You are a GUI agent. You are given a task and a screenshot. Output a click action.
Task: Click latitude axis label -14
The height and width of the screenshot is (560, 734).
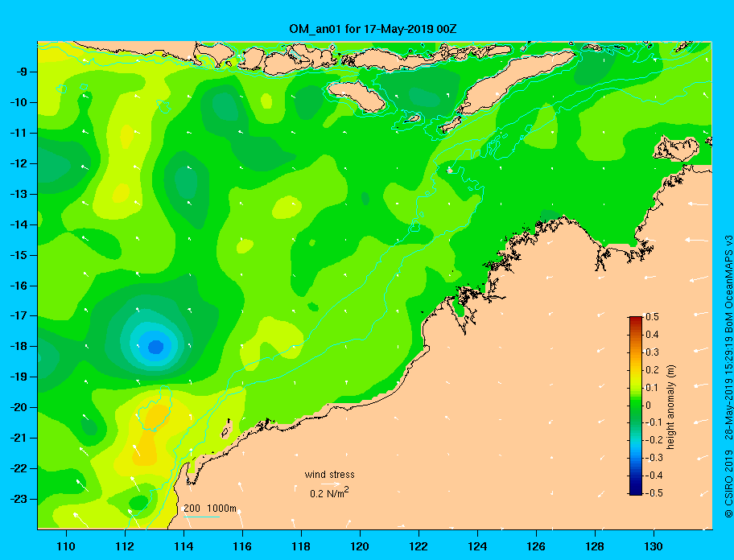(x=18, y=224)
